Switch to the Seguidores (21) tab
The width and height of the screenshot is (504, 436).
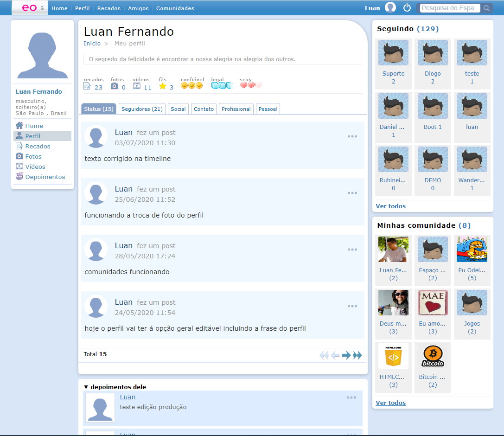(142, 109)
